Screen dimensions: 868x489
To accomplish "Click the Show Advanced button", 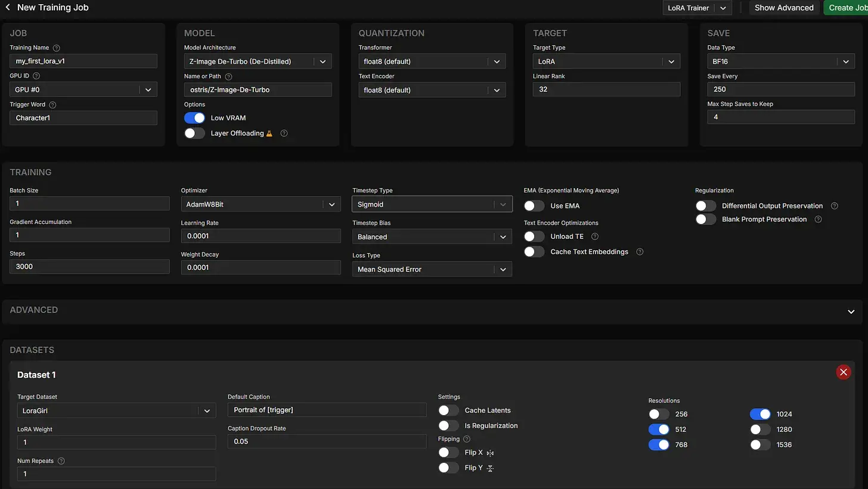I will click(x=783, y=8).
